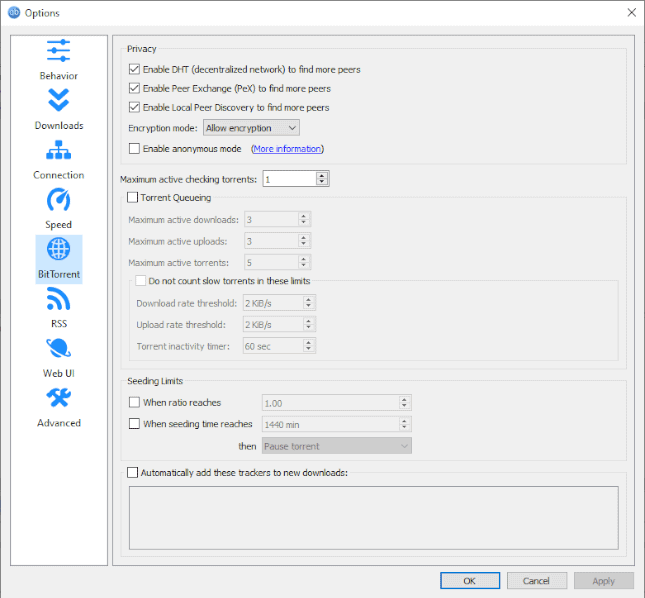The width and height of the screenshot is (645, 598).
Task: Click the Privacy group label
Action: point(142,49)
